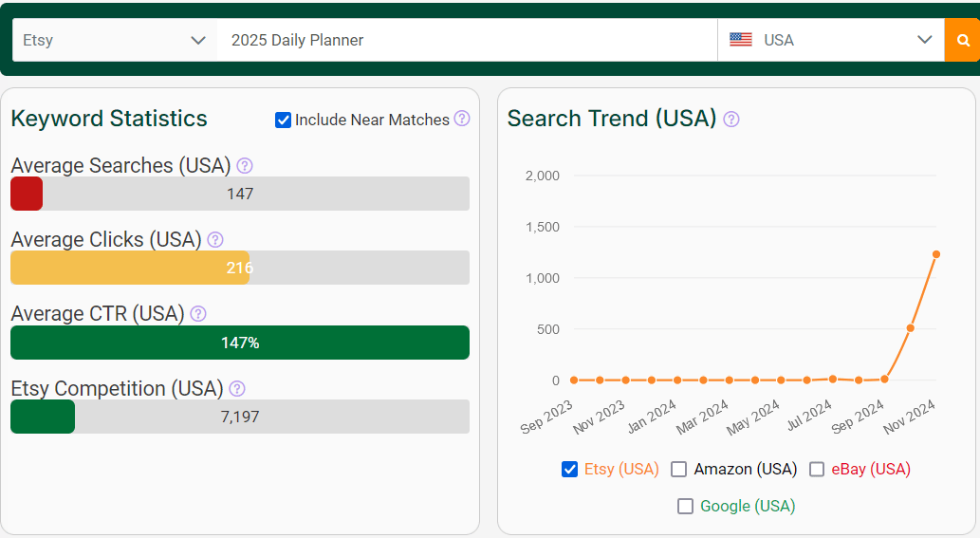980x538 pixels.
Task: Click the Sep 2024 x-axis label
Action: pyautogui.click(x=858, y=417)
